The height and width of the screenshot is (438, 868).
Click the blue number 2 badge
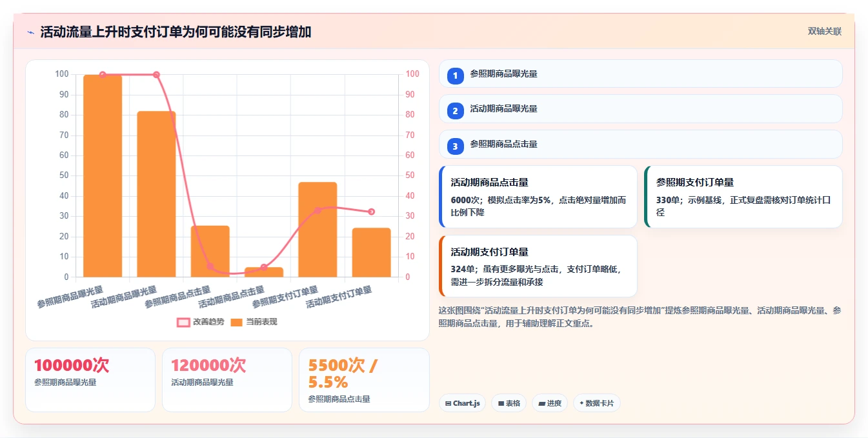click(x=455, y=110)
